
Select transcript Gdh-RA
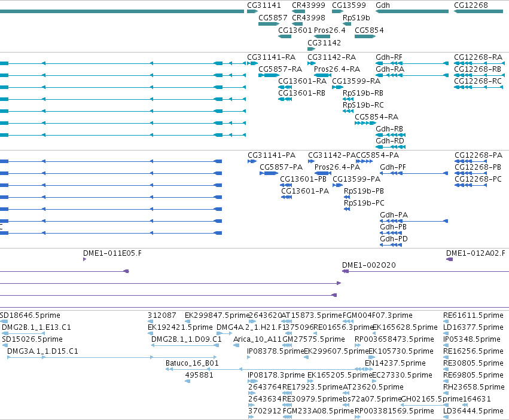(390, 69)
